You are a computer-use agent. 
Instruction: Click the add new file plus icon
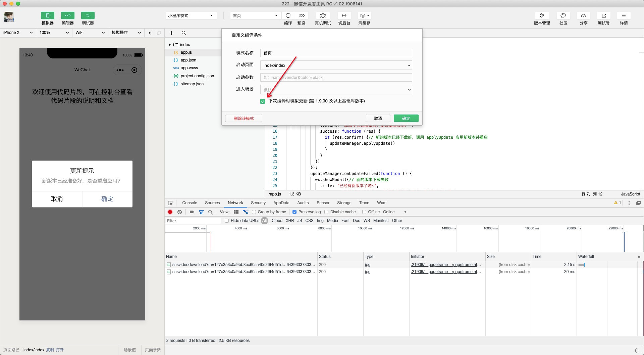pos(171,33)
